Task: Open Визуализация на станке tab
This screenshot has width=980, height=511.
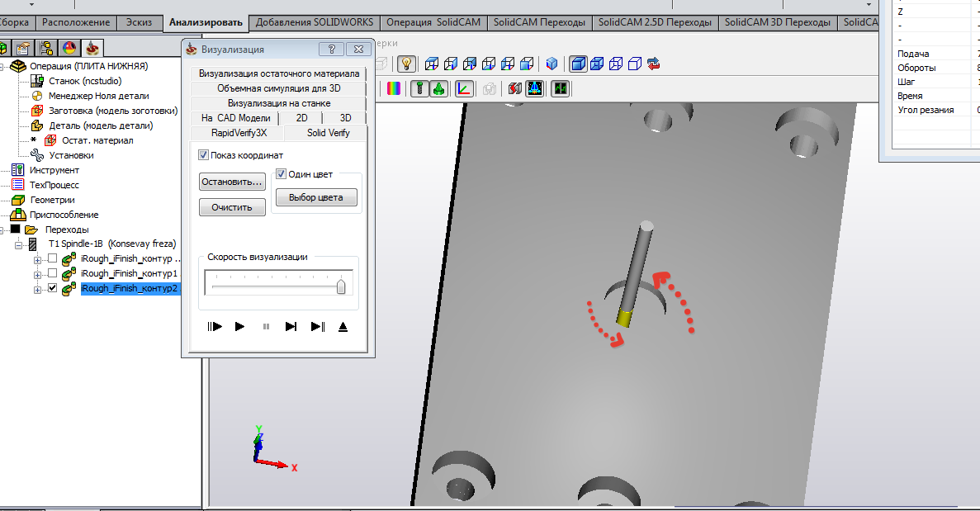Action: (x=279, y=103)
